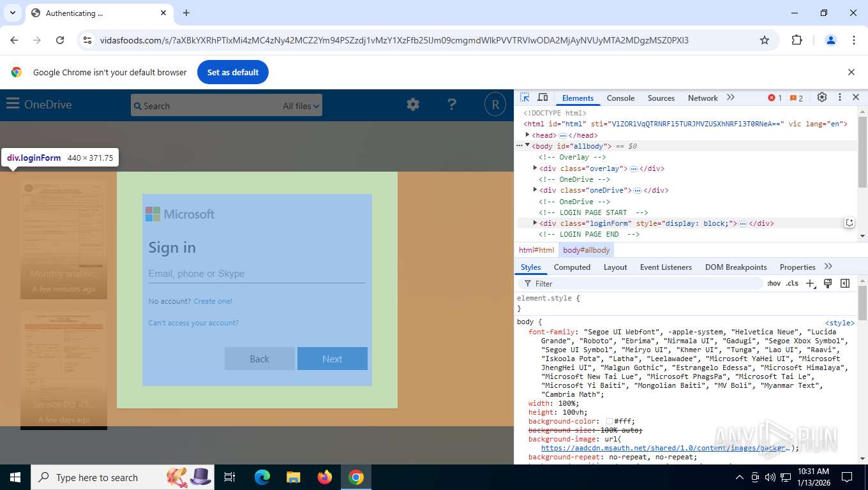Click the #fff background-color swatch
The width and height of the screenshot is (868, 490).
pos(610,421)
